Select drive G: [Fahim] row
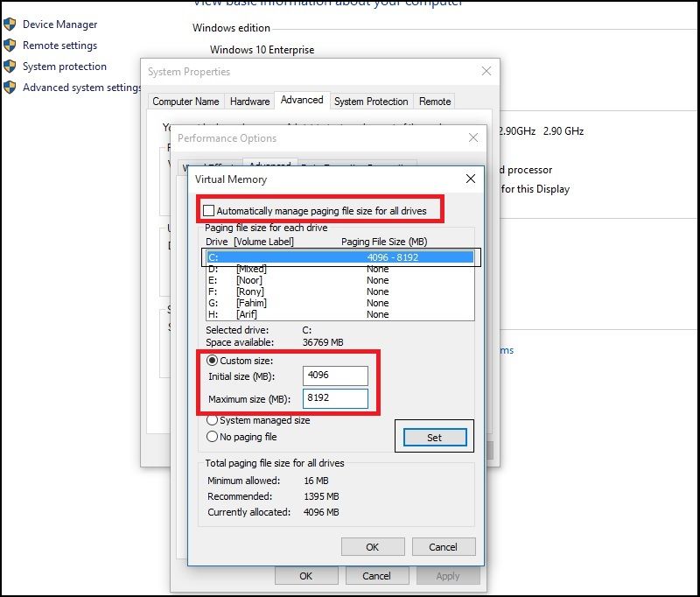Screen dimensions: 700x597 [x=340, y=303]
